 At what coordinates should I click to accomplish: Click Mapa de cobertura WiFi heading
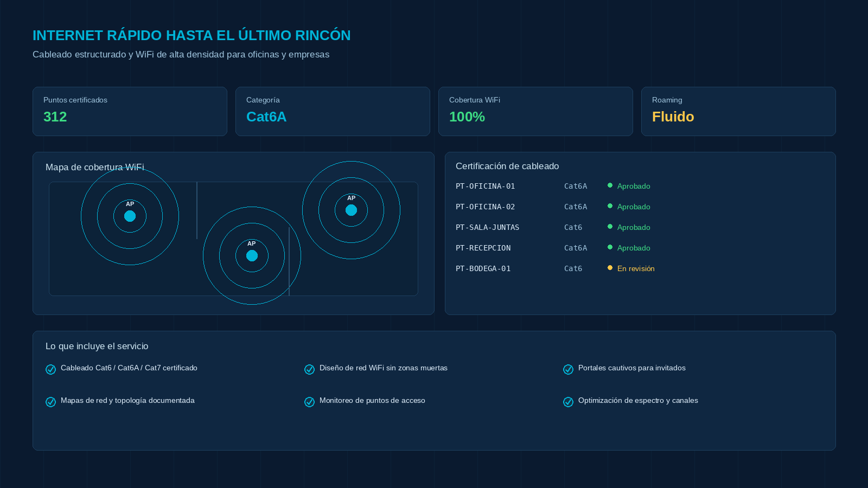[x=95, y=167]
